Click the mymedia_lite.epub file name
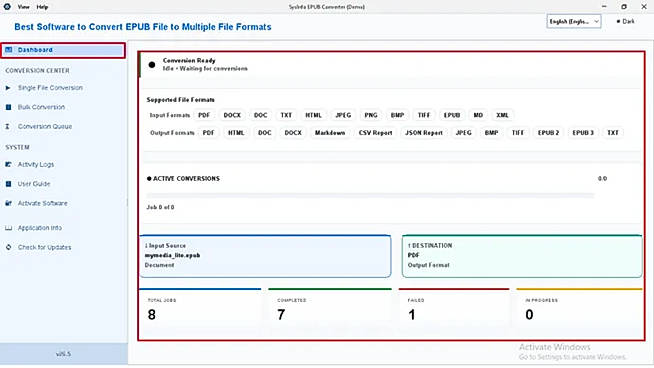 (x=172, y=255)
